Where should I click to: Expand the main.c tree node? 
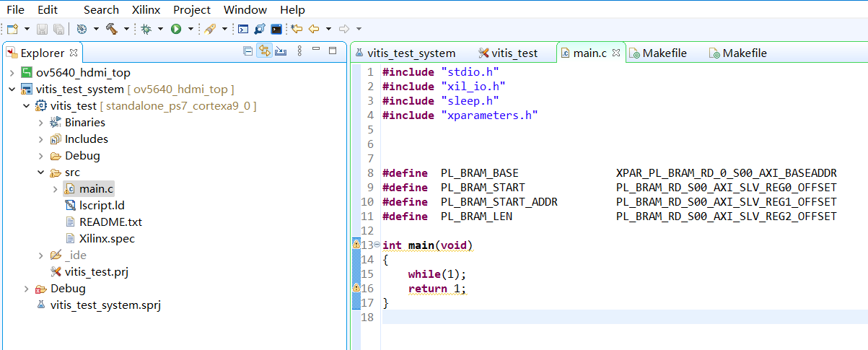56,189
